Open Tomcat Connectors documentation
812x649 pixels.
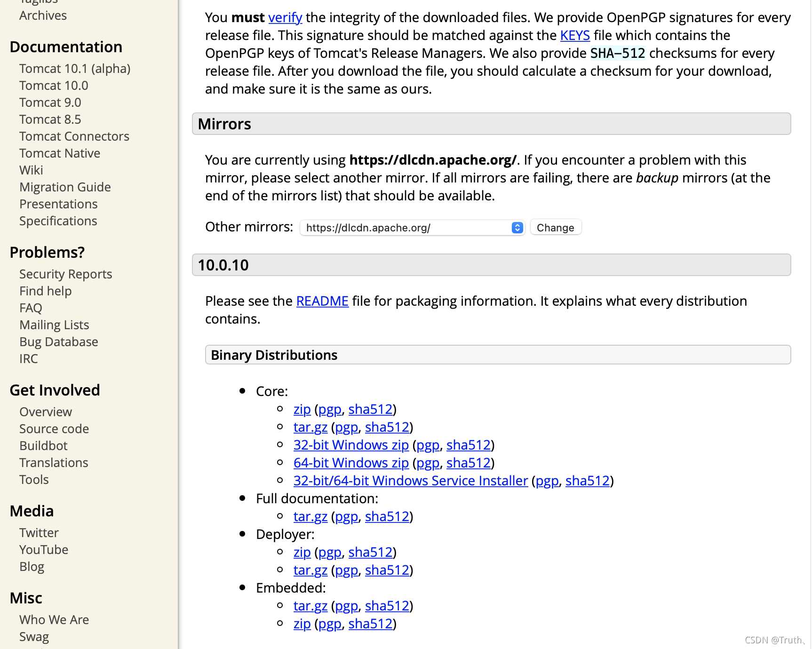[74, 136]
